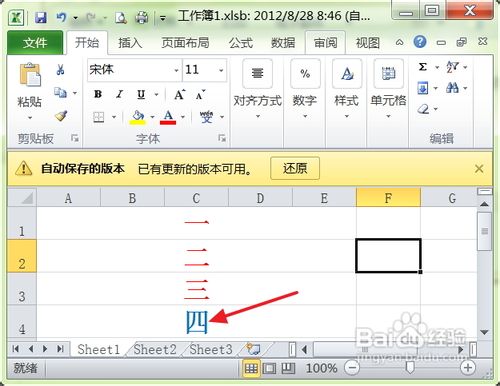This screenshot has width=500, height=386.
Task: Click the Paste clipboard icon
Action: (30, 74)
